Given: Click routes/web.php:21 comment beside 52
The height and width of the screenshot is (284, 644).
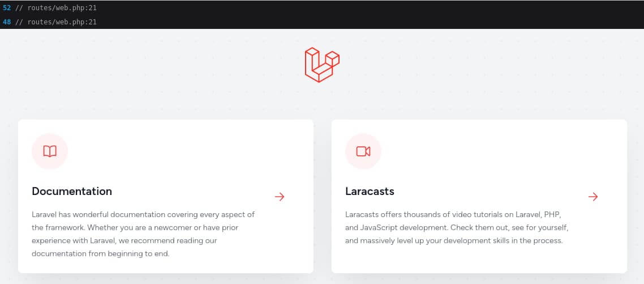Looking at the screenshot, I should pyautogui.click(x=55, y=7).
